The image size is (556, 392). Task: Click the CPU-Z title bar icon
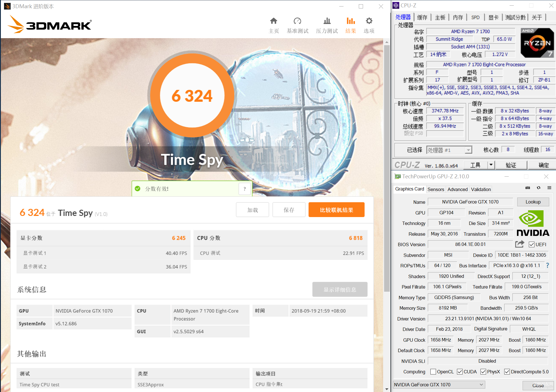pos(396,5)
